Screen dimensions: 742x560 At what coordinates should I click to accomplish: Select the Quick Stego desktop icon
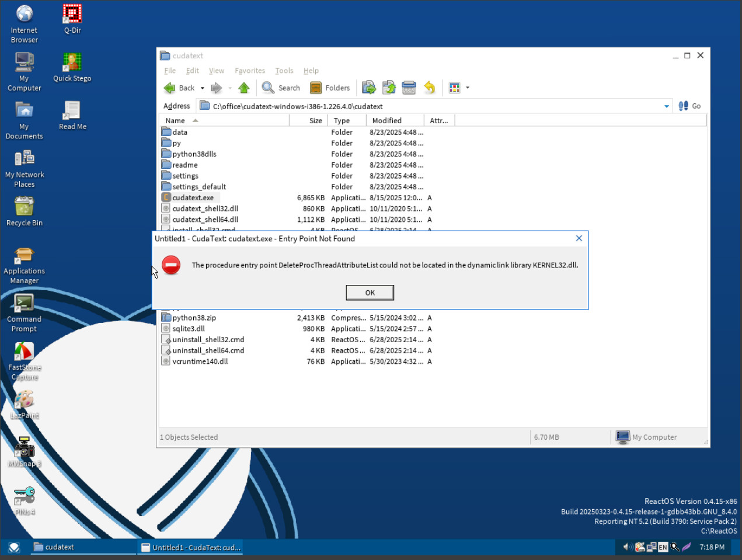pyautogui.click(x=72, y=67)
